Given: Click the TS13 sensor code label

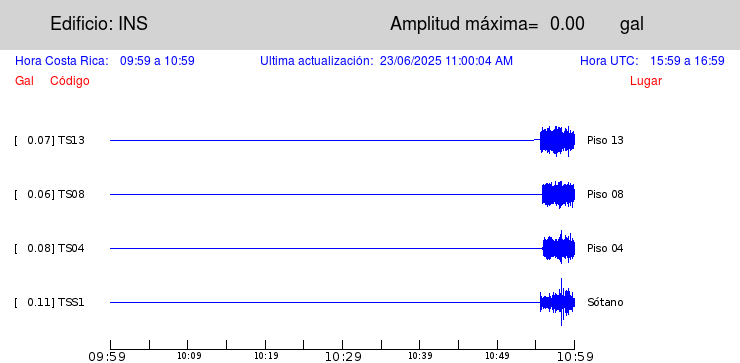Looking at the screenshot, I should (71, 140).
